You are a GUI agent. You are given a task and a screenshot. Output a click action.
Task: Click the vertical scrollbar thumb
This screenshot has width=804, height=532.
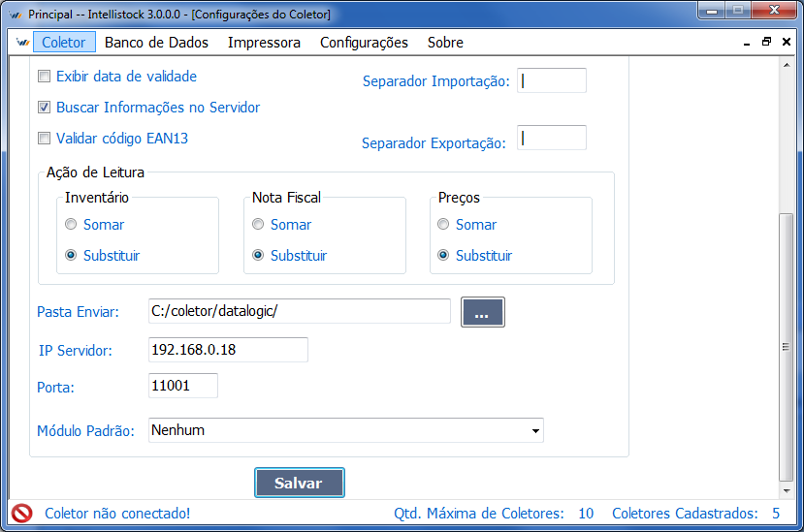(786, 347)
